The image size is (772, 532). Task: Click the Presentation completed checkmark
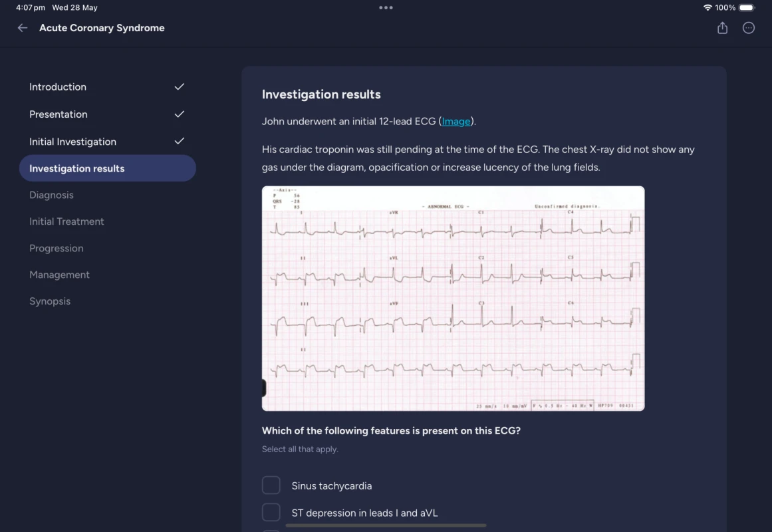tap(179, 114)
